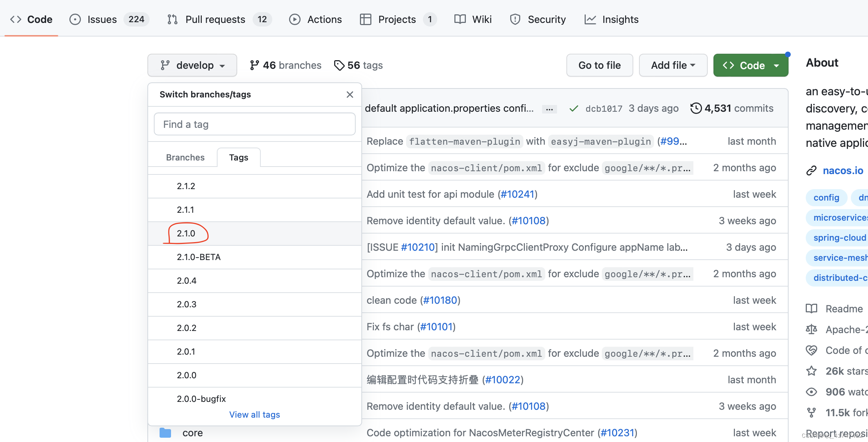
Task: Open the Add file dropdown
Action: click(673, 65)
